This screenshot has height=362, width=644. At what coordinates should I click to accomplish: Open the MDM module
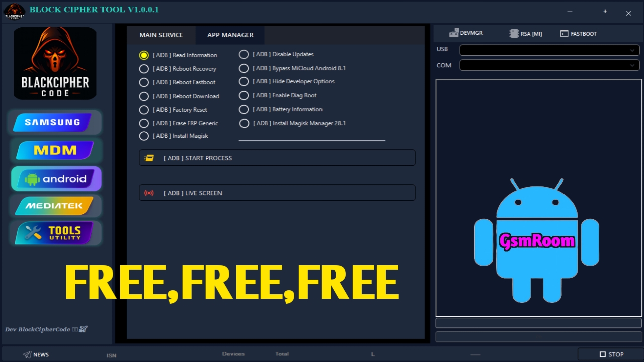click(54, 150)
